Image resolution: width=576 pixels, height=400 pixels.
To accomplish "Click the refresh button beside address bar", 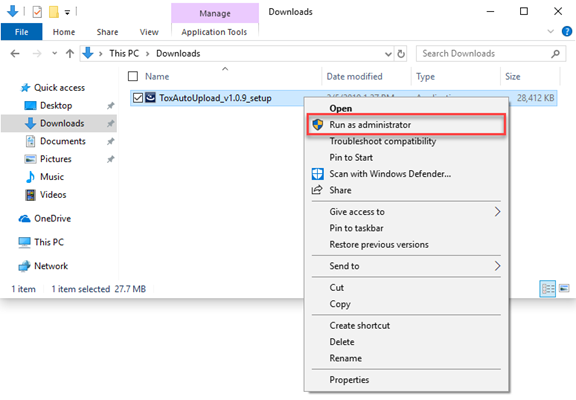I will point(401,54).
